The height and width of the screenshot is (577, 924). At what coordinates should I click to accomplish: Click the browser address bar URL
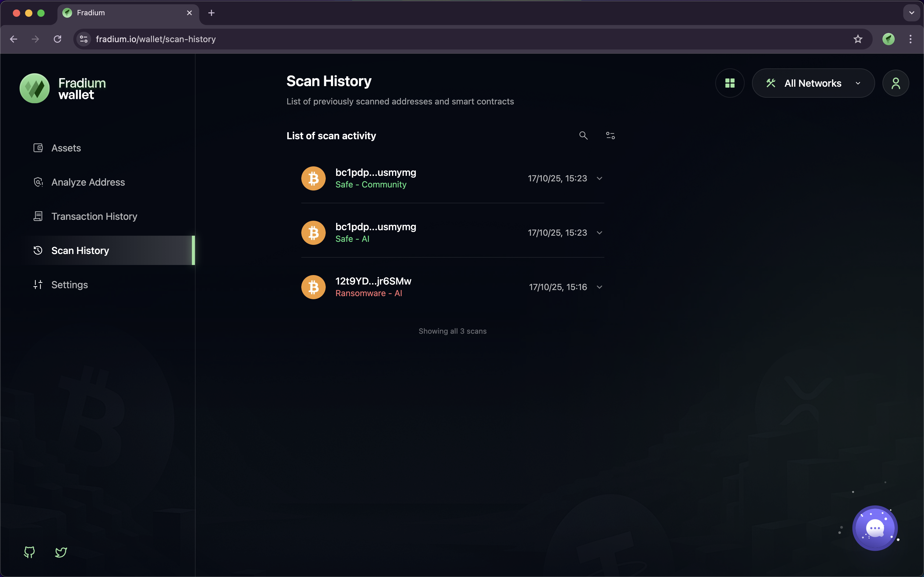point(156,39)
